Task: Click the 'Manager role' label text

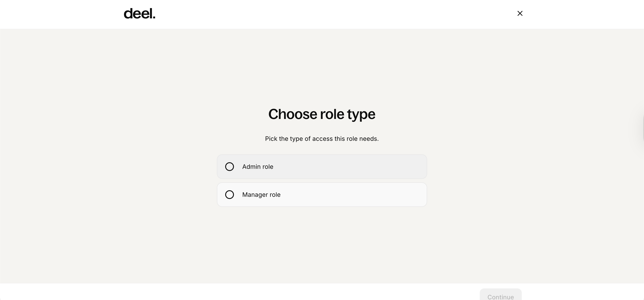Action: (261, 195)
